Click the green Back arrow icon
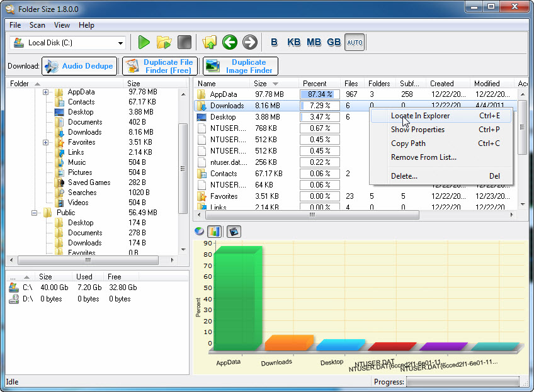 pyautogui.click(x=230, y=42)
